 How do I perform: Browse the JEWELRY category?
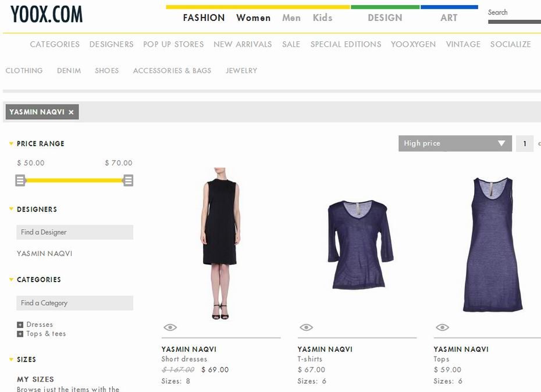coord(241,70)
